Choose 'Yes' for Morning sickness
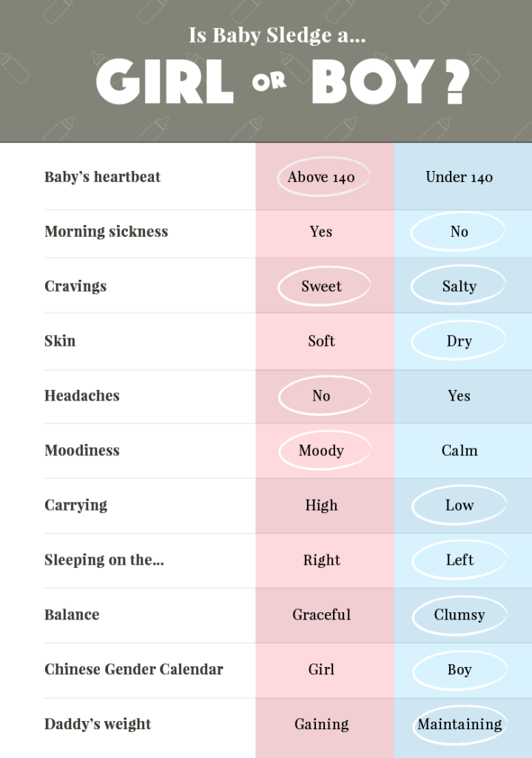The image size is (532, 758). (x=321, y=232)
